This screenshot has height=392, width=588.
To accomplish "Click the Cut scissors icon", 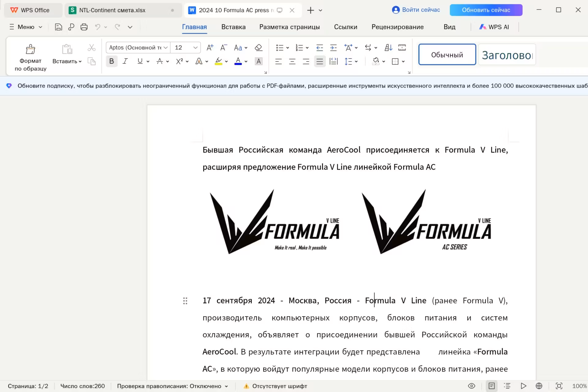I will [x=91, y=48].
